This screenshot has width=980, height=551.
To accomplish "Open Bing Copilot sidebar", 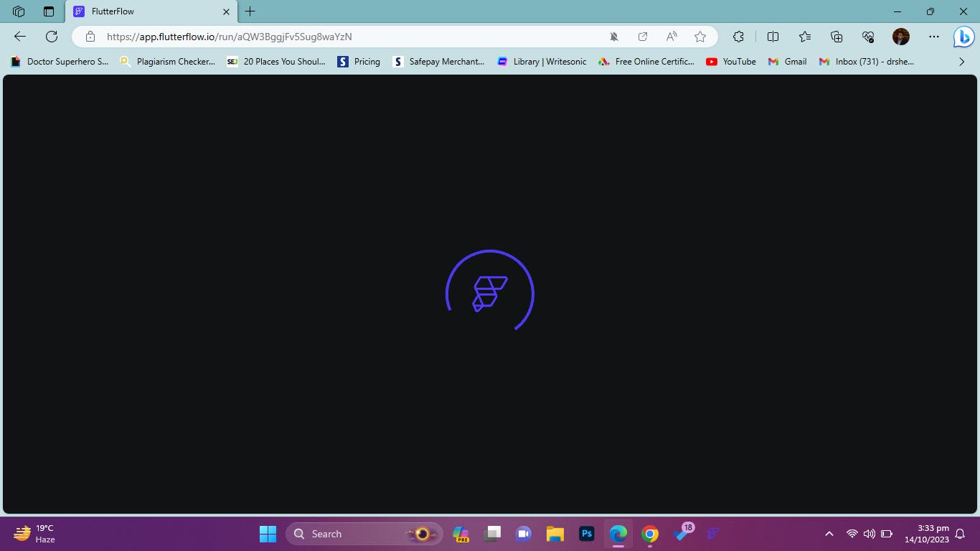I will click(963, 37).
